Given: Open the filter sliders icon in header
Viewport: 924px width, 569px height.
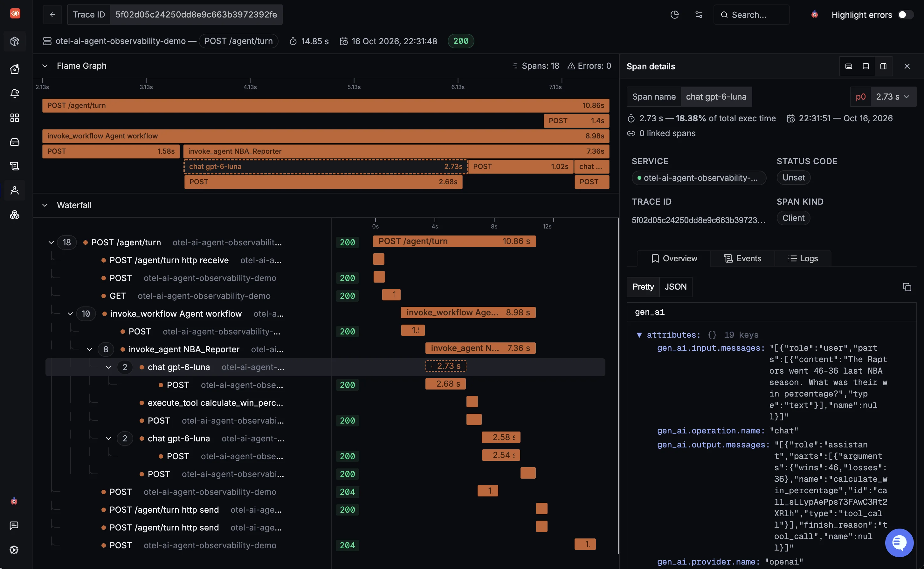Looking at the screenshot, I should (x=699, y=15).
